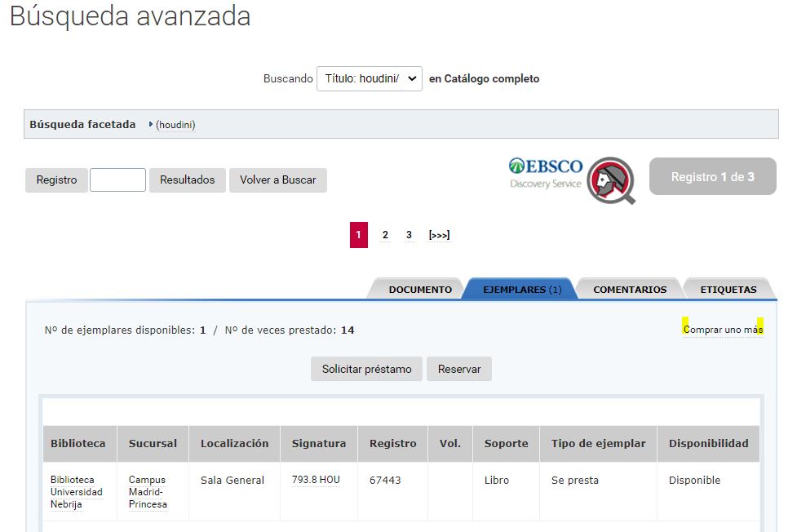The image size is (797, 532).
Task: Click Solicitar préstamo button
Action: pyautogui.click(x=366, y=370)
